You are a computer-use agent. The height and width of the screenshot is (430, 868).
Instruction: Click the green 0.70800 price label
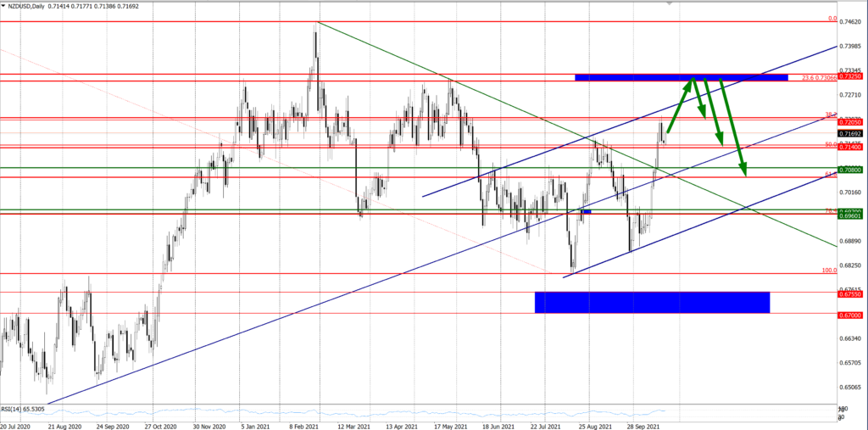pyautogui.click(x=850, y=170)
